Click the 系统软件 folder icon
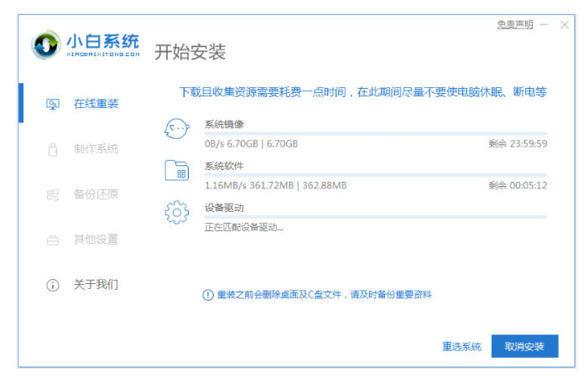 176,171
